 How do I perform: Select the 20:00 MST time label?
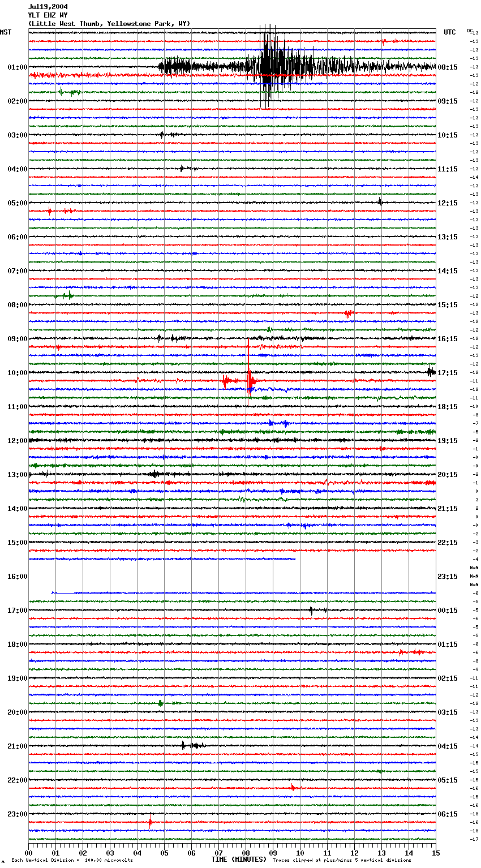[18, 712]
